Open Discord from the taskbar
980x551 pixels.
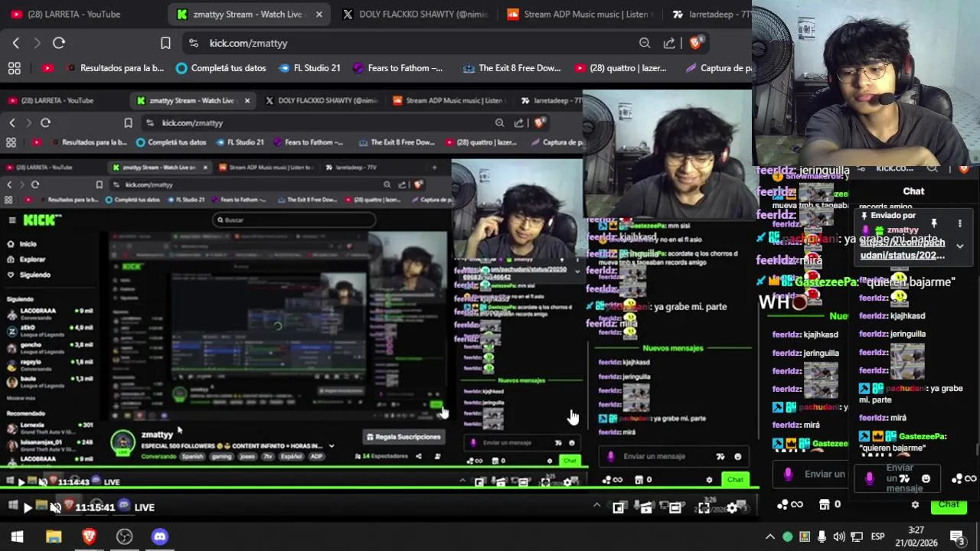[x=159, y=536]
